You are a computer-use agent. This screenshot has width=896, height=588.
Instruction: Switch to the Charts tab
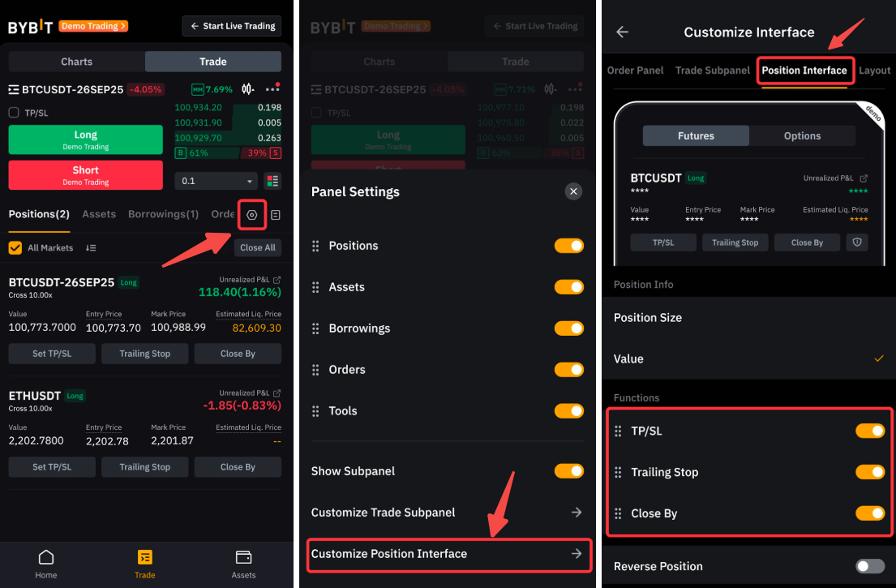[x=77, y=62]
